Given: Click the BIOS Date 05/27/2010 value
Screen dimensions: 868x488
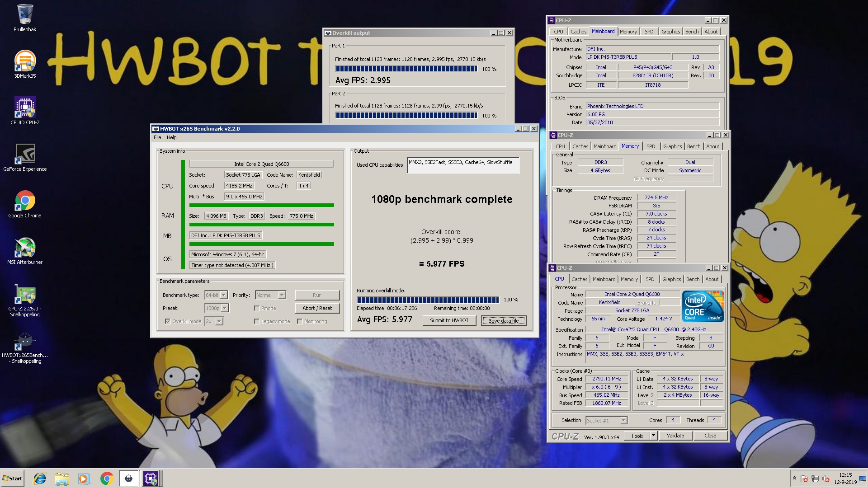Looking at the screenshot, I should point(652,122).
